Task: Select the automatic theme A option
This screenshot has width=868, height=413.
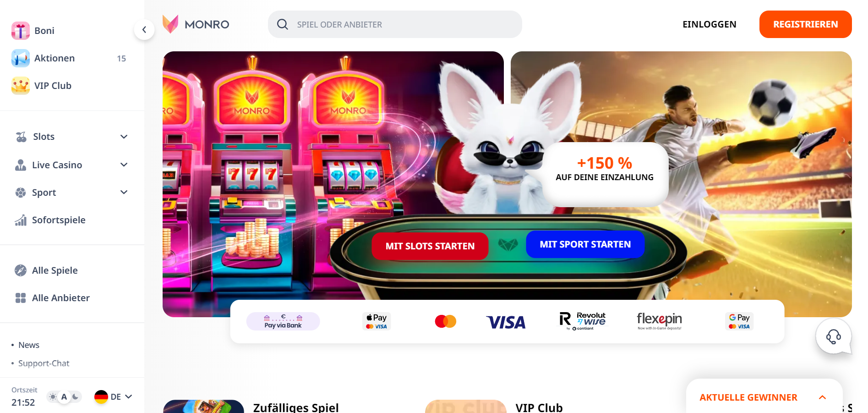Action: click(64, 397)
